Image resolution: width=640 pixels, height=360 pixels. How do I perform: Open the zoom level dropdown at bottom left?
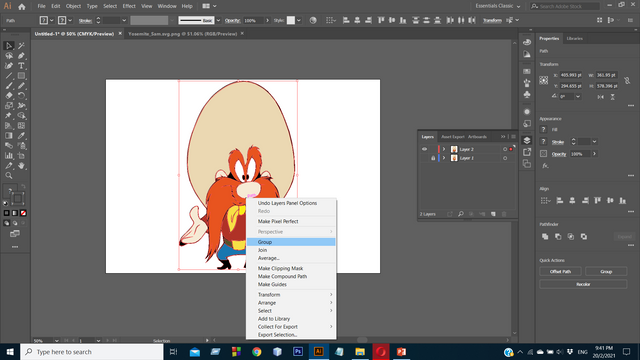pyautogui.click(x=56, y=340)
